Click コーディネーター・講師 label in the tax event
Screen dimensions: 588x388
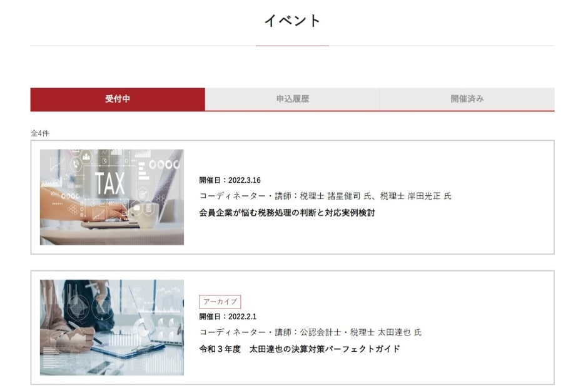pyautogui.click(x=245, y=196)
